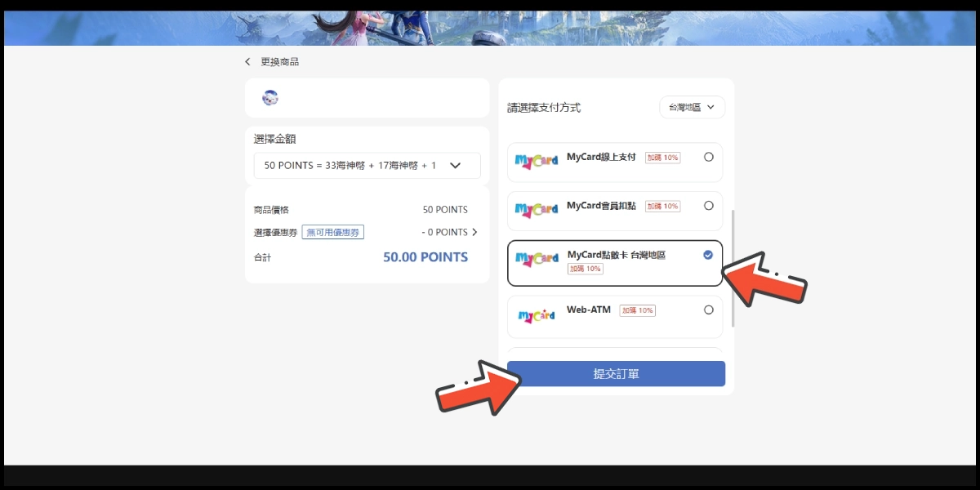Click the 請選擇支付方式 heading

(x=544, y=108)
